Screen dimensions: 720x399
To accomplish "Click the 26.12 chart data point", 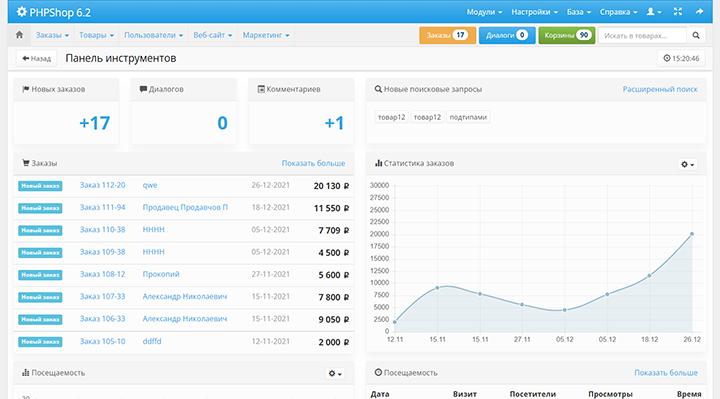I will click(x=692, y=234).
